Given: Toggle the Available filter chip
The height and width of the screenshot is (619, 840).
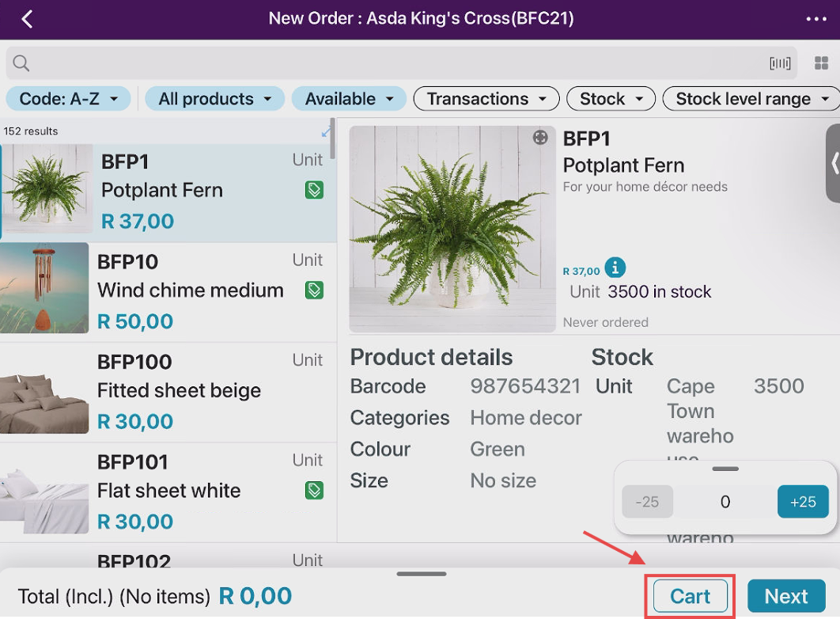Looking at the screenshot, I should [348, 99].
